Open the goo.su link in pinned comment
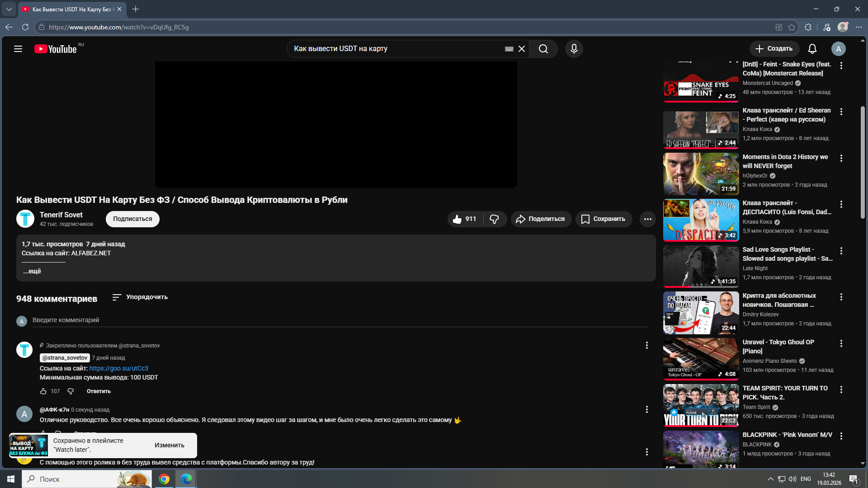The image size is (868, 488). click(x=118, y=368)
